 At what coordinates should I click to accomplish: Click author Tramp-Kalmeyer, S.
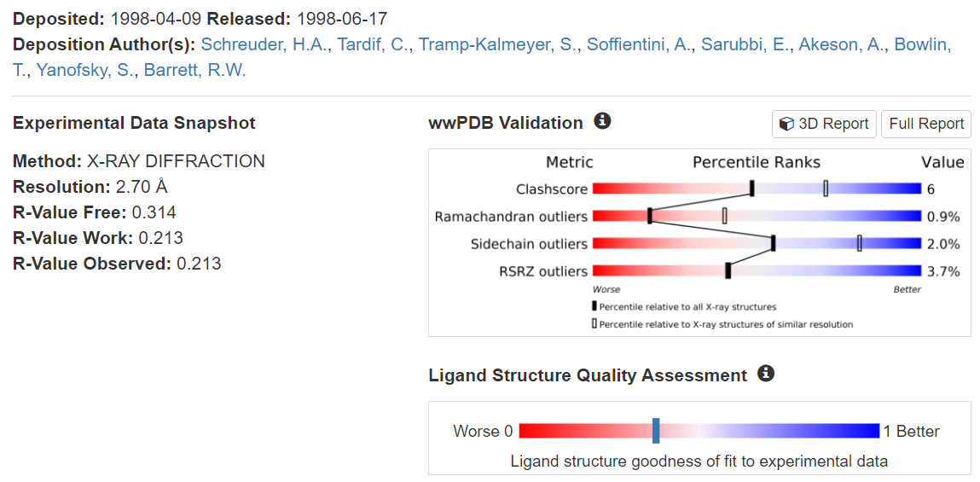[x=497, y=44]
